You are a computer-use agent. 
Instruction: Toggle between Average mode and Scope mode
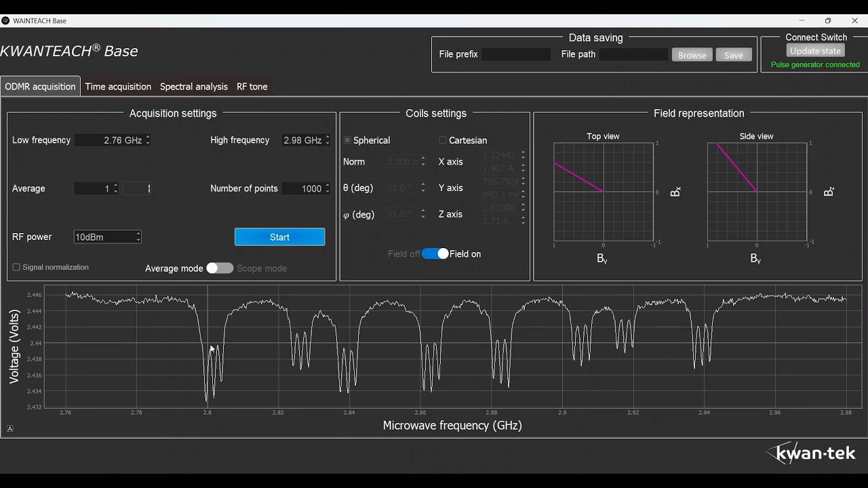pyautogui.click(x=220, y=268)
